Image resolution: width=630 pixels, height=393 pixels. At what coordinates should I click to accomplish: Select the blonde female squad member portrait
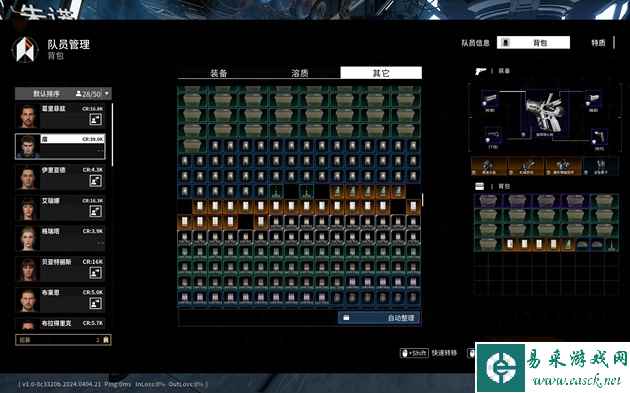tap(28, 239)
